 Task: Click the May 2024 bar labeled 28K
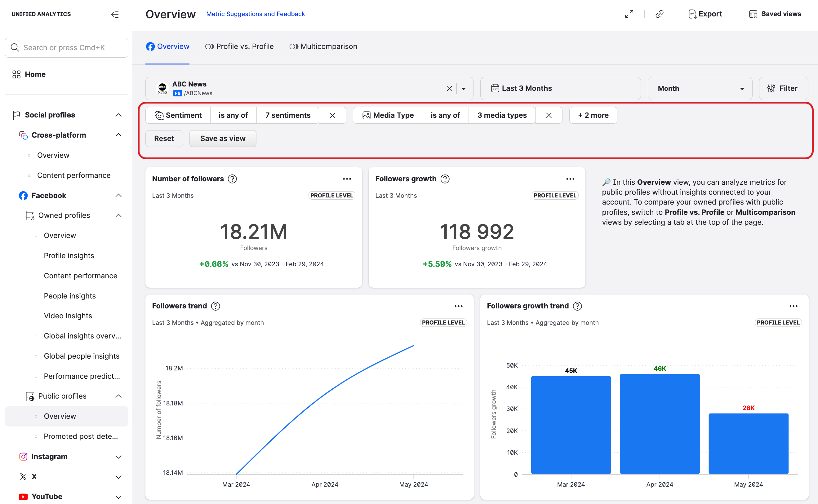(x=748, y=443)
